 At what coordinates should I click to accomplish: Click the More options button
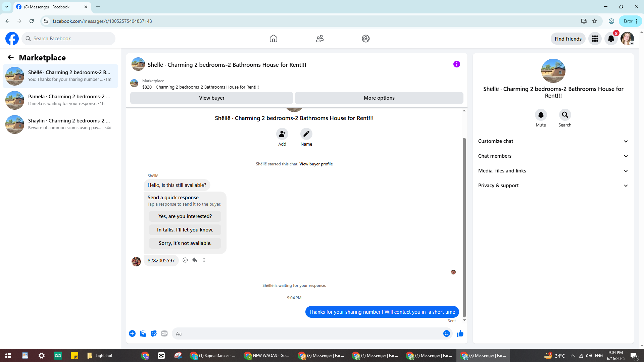click(379, 98)
